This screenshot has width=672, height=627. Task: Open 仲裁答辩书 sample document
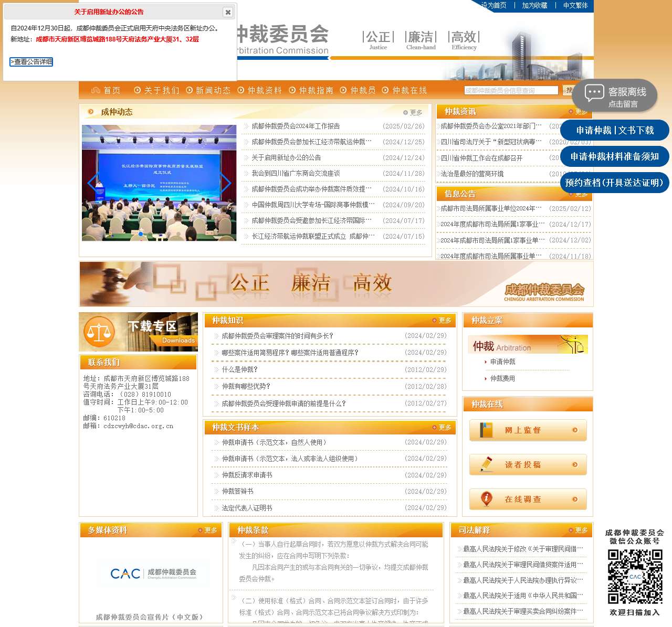[x=237, y=491]
